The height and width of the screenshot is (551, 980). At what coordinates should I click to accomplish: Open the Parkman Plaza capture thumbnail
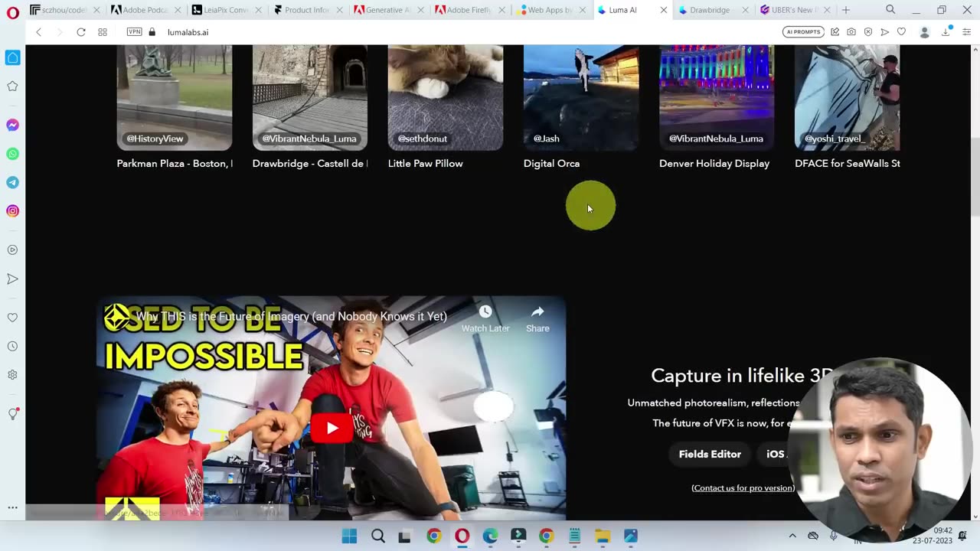click(175, 97)
